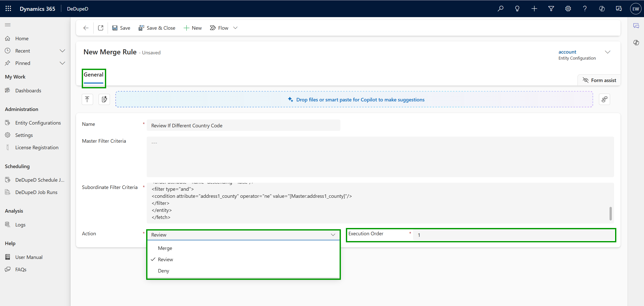Open the app launcher waffle icon
This screenshot has height=306, width=644.
8,9
